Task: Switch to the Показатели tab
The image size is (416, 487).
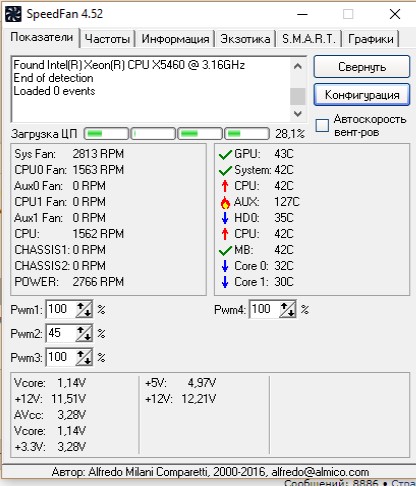Action: [x=41, y=37]
